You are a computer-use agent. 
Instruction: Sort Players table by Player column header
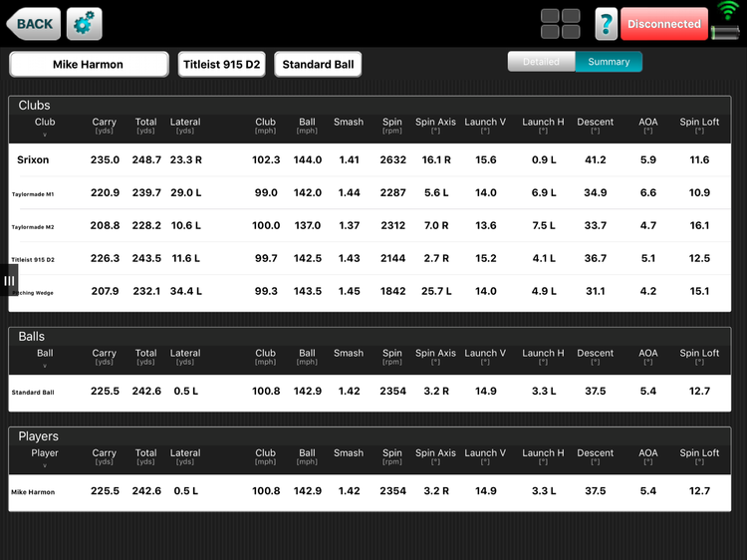click(x=45, y=456)
